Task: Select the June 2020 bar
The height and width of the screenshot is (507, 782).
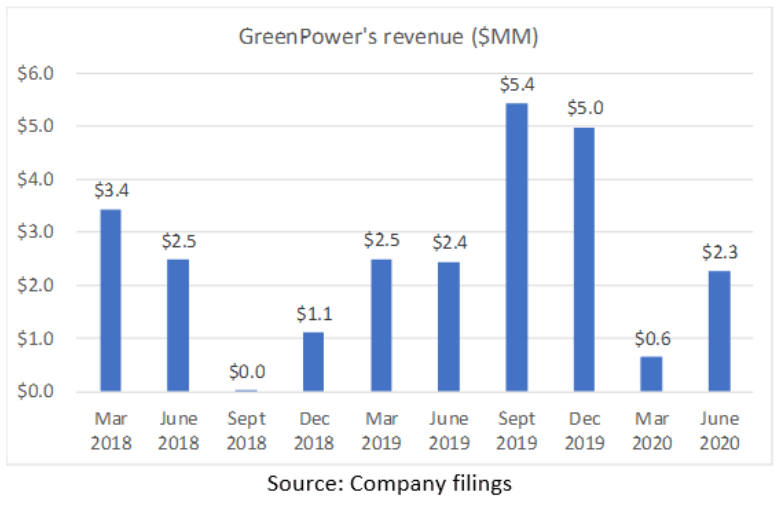Action: pos(719,331)
